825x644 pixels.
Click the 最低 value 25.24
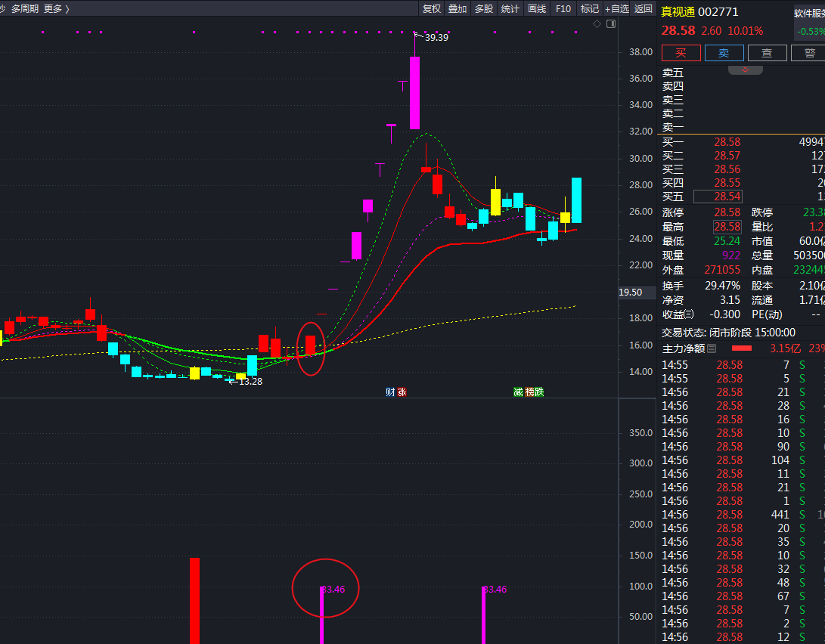pos(727,241)
